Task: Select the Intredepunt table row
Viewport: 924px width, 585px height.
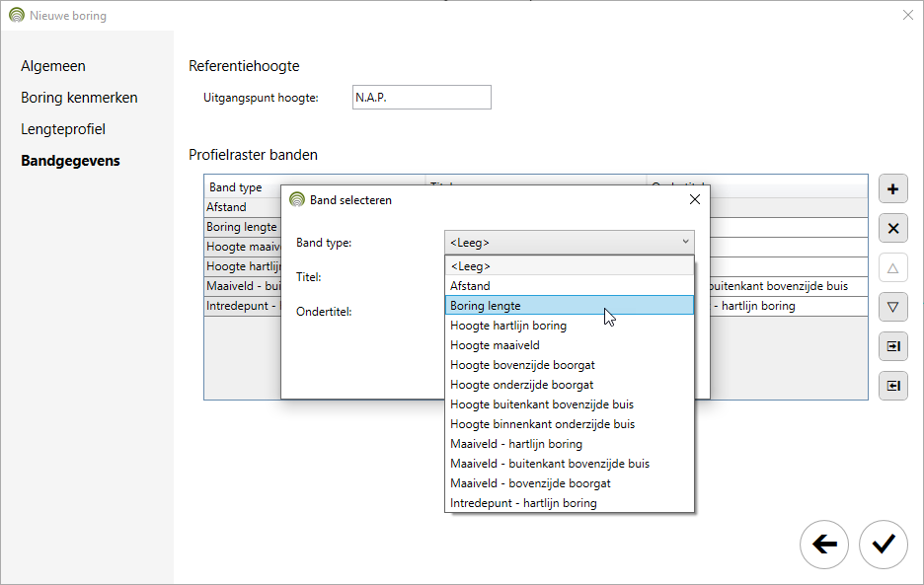Action: (x=242, y=306)
